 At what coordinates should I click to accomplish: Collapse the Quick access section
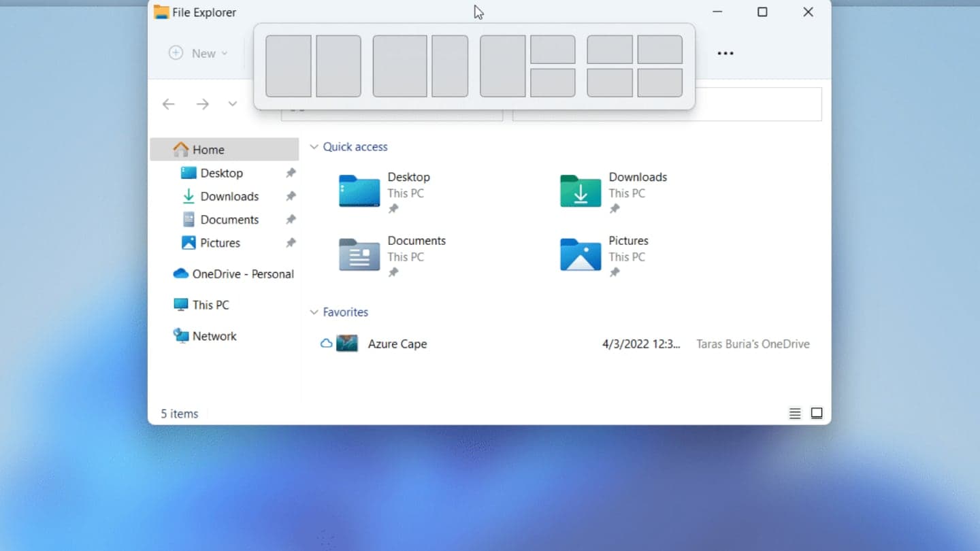point(314,147)
